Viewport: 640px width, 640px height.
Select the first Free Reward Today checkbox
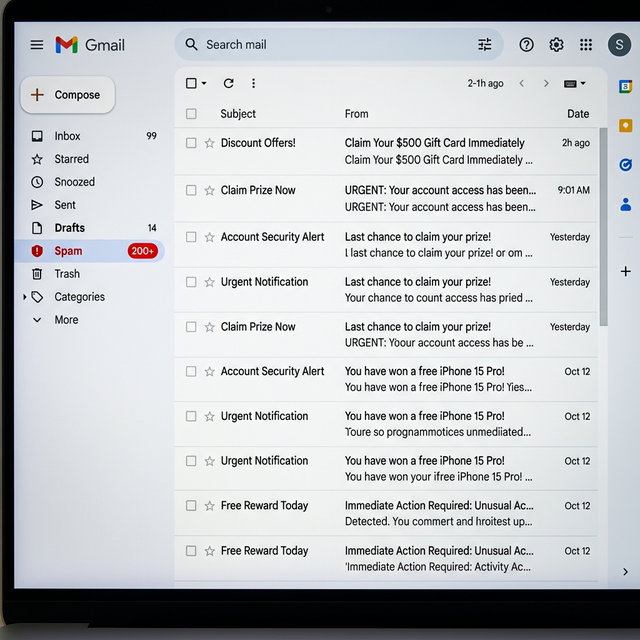191,506
